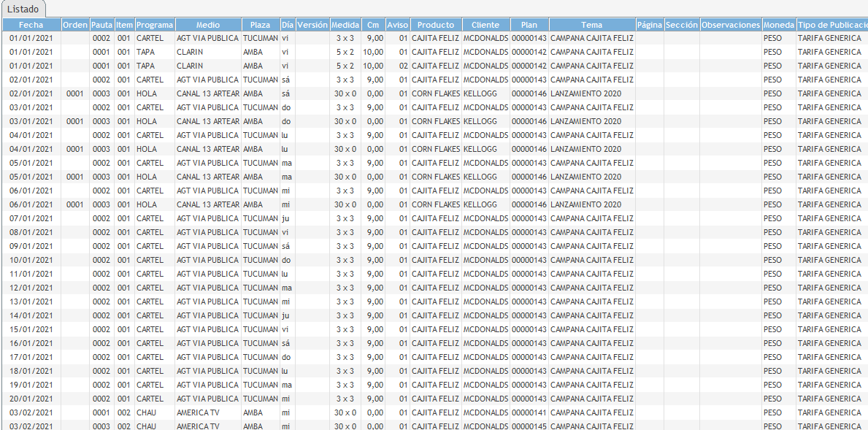Screen dimensions: 868x430
Task: Sort the grid by Programa column
Action: click(155, 25)
